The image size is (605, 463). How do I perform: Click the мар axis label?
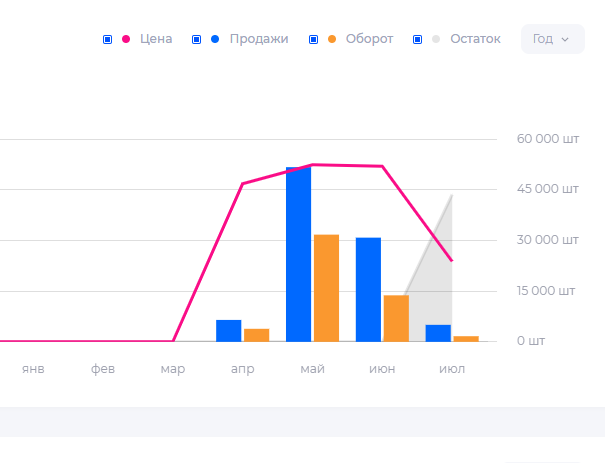pyautogui.click(x=173, y=369)
